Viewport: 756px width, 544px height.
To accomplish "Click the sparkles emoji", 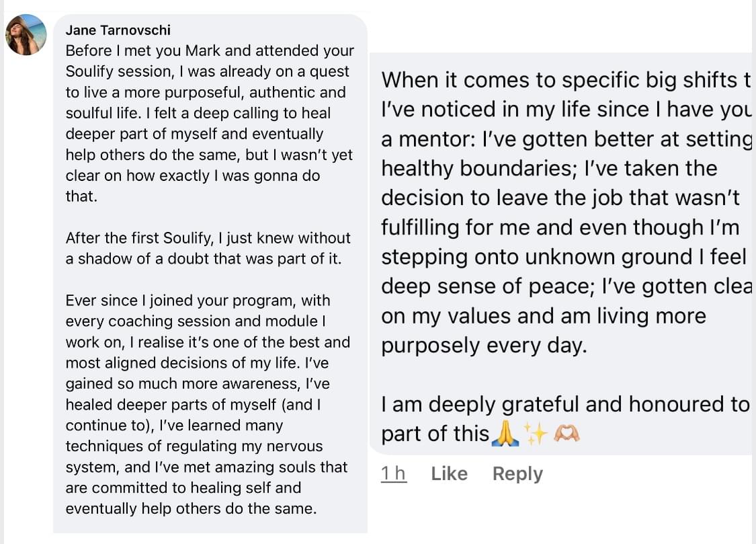I will click(536, 435).
